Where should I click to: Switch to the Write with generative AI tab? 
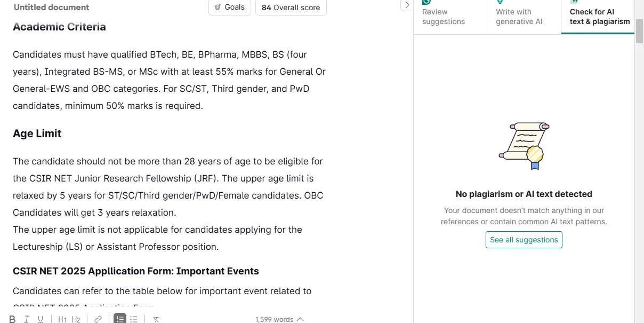coord(524,16)
